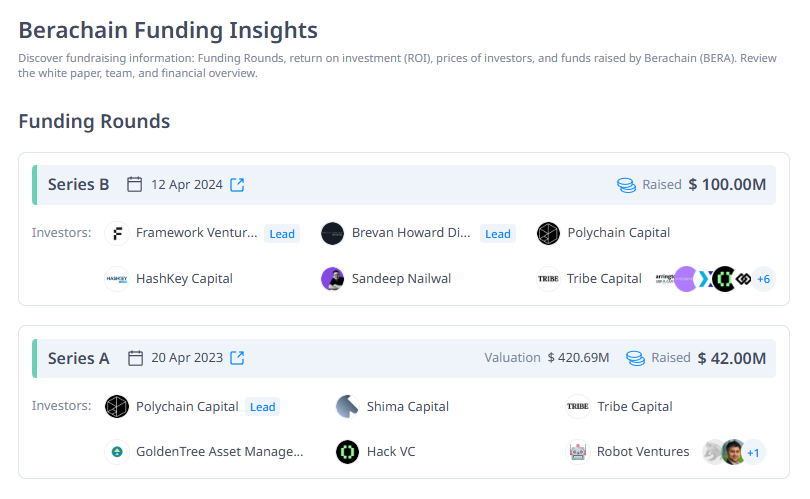Click the $ 100.00M raised amount

[x=727, y=184]
